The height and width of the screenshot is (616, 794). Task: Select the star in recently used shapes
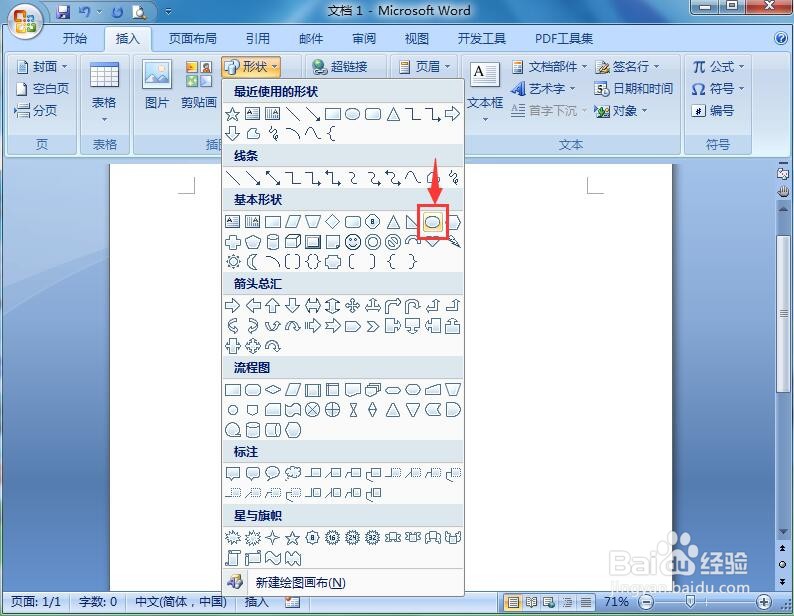click(x=233, y=113)
